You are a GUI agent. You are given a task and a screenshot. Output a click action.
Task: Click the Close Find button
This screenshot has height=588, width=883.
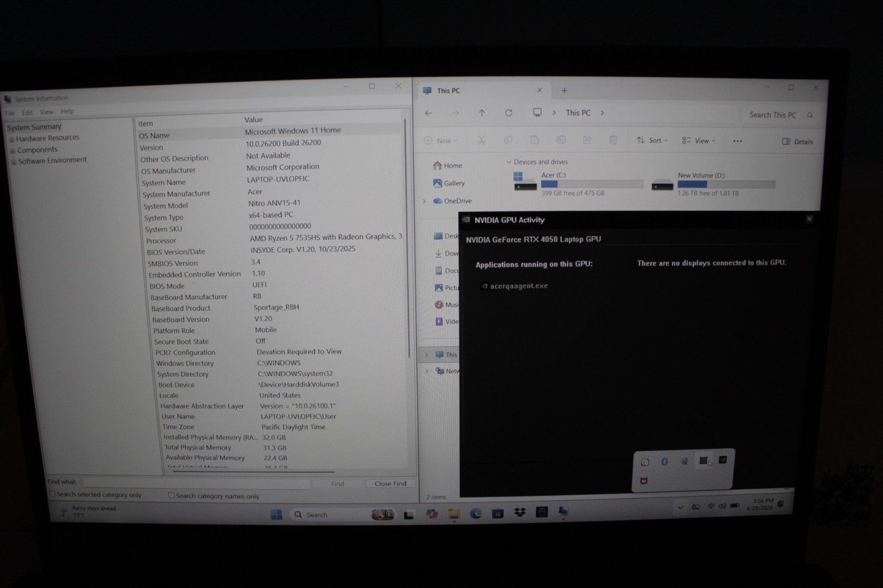point(390,484)
